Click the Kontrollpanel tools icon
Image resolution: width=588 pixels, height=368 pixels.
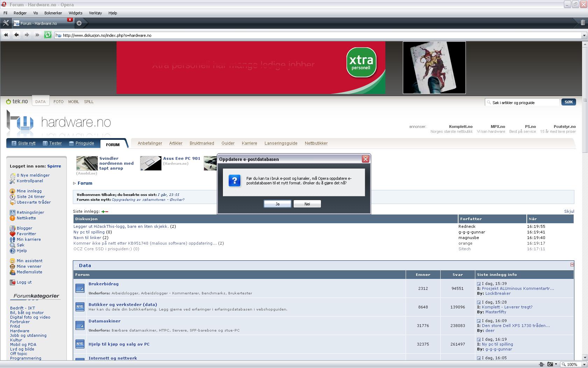pos(13,181)
